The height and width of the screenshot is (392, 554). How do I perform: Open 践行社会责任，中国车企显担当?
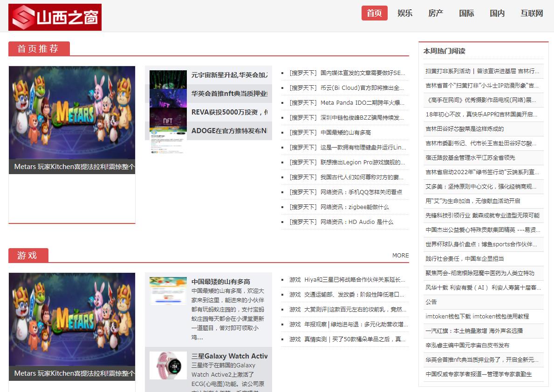point(465,259)
